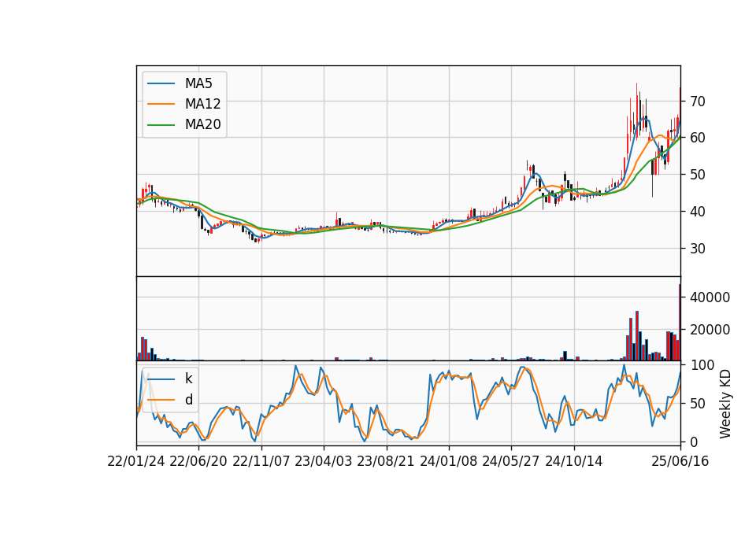The image size is (756, 543).
Task: Click the orange d legend line sample
Action: click(161, 400)
